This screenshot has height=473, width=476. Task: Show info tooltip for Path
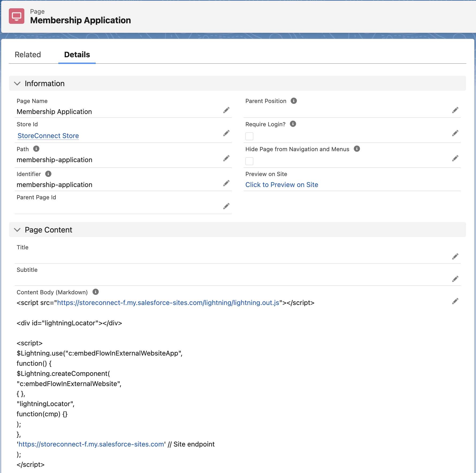point(36,149)
